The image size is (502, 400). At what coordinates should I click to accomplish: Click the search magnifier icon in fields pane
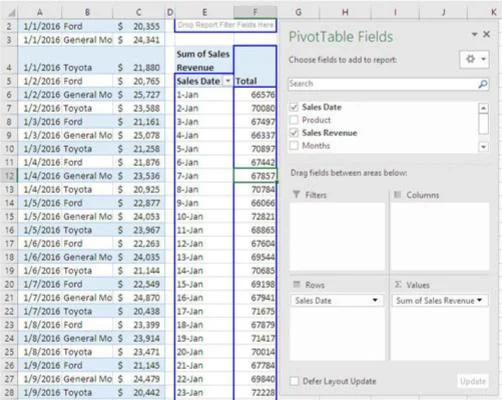click(x=483, y=84)
